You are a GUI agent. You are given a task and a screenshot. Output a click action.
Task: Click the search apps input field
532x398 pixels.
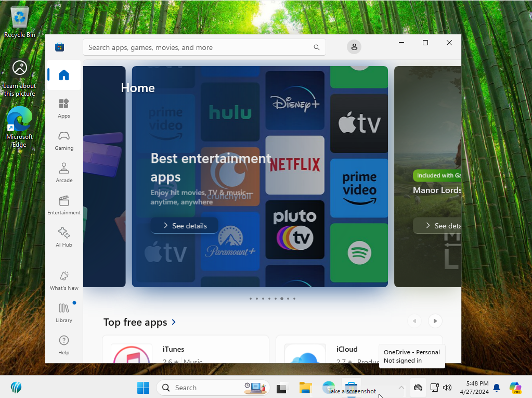click(198, 47)
